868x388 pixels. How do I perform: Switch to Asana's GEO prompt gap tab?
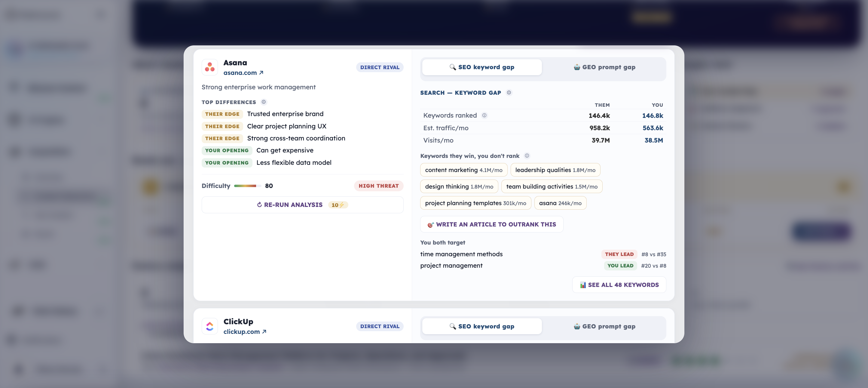(604, 67)
